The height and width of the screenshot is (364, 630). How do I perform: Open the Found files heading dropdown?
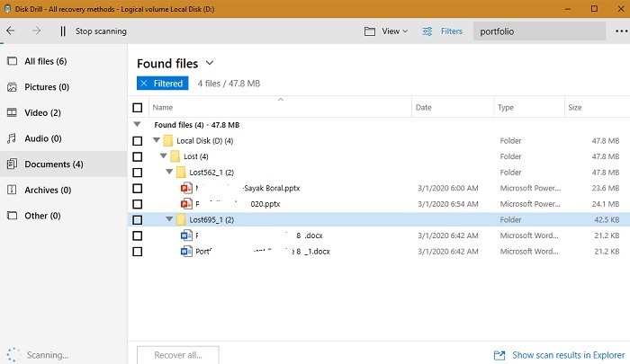[x=210, y=63]
